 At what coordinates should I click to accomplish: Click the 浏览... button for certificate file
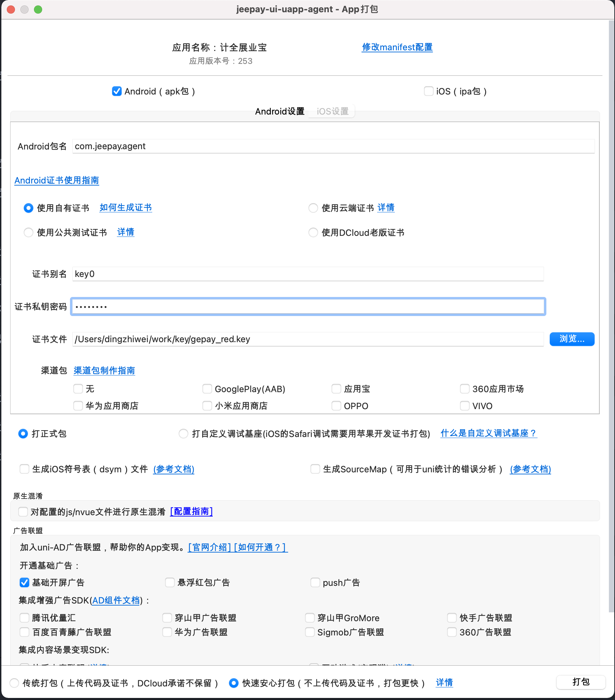572,339
